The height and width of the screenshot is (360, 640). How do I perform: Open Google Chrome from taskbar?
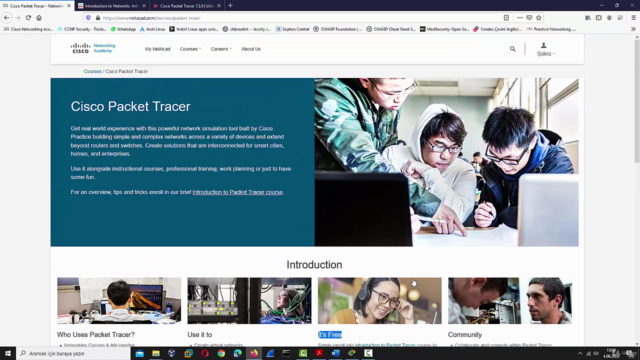[x=221, y=353]
